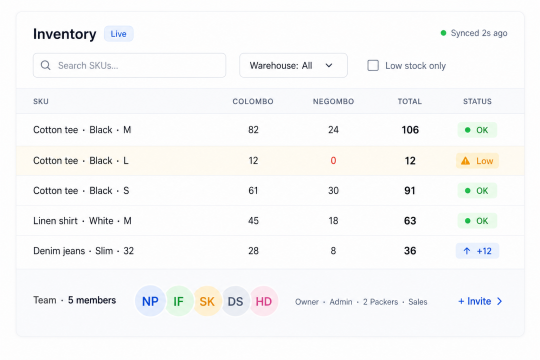The image size is (540, 360).
Task: Click the +12 badge for Denim jeans
Action: click(x=477, y=251)
